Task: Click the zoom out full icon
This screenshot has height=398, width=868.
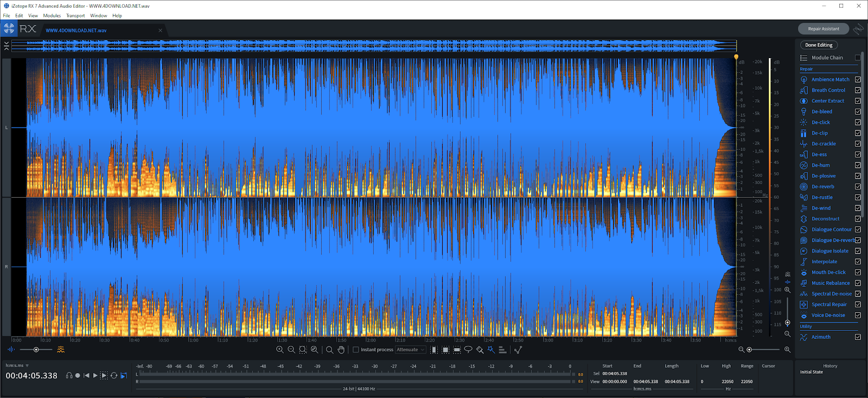Action: click(x=315, y=350)
